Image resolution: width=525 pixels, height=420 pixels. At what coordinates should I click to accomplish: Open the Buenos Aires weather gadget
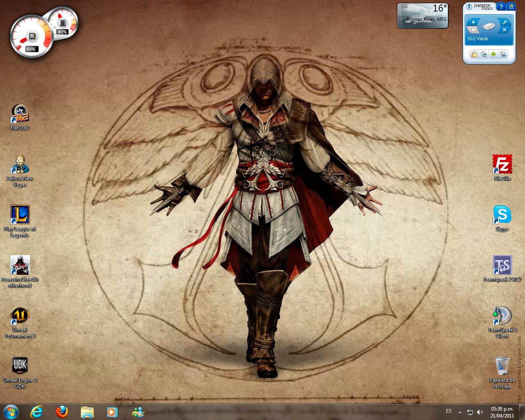pyautogui.click(x=423, y=16)
